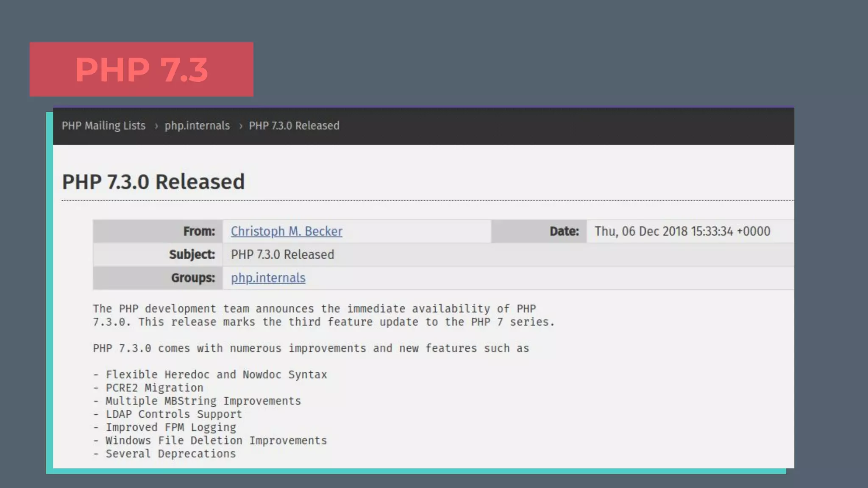This screenshot has width=868, height=488.
Task: Click the Groups: label cell
Action: 158,278
